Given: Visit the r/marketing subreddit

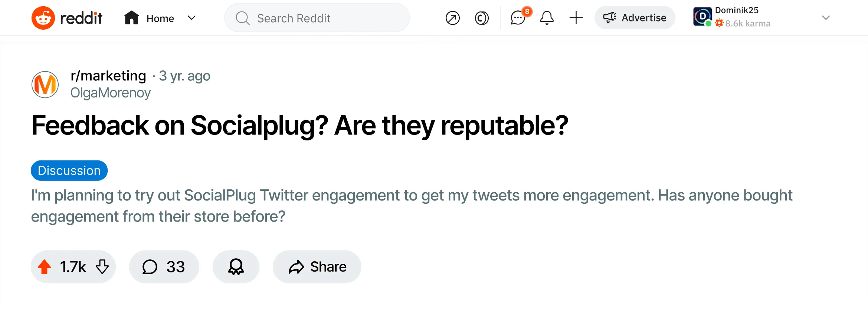Looking at the screenshot, I should pos(108,76).
